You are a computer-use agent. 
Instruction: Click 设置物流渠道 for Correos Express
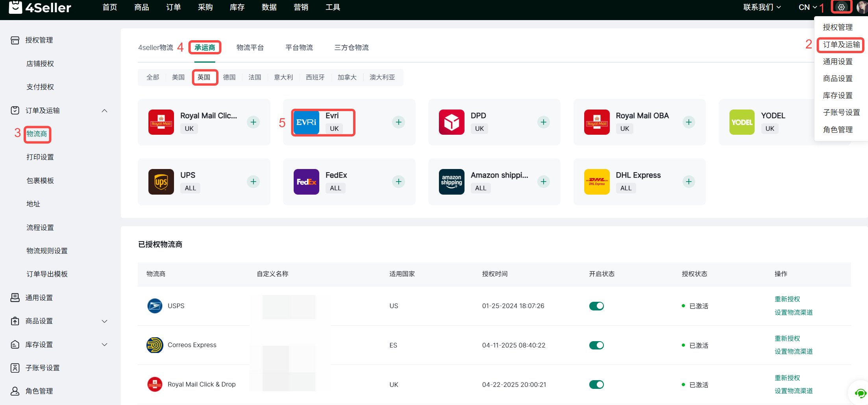(793, 351)
